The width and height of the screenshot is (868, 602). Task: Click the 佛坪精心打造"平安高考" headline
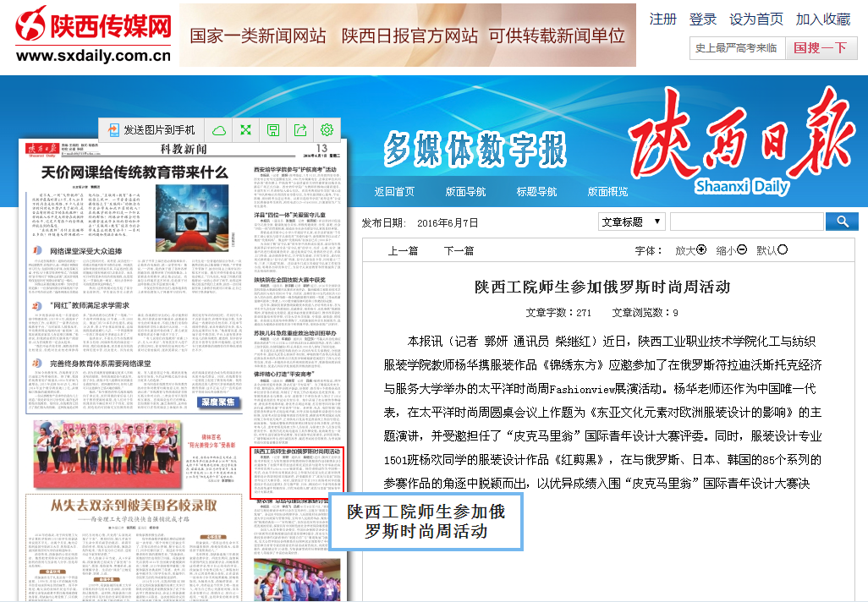283,374
